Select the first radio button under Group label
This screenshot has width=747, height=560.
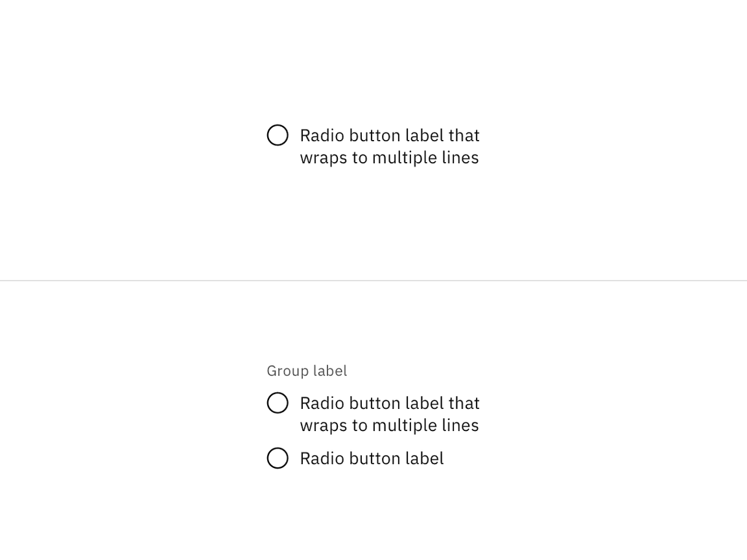(x=278, y=403)
